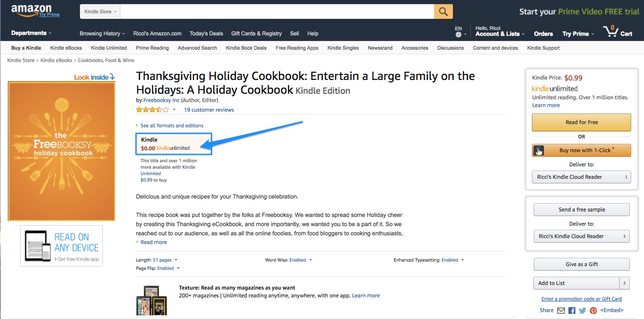Open Kindle Book Deals tab
This screenshot has height=319, width=644.
click(x=246, y=48)
